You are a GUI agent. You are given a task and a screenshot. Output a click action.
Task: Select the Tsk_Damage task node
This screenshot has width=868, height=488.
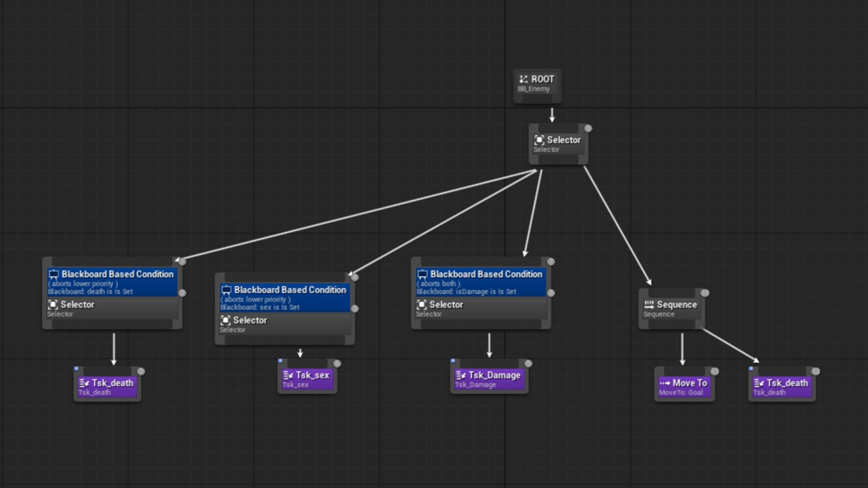coord(489,379)
